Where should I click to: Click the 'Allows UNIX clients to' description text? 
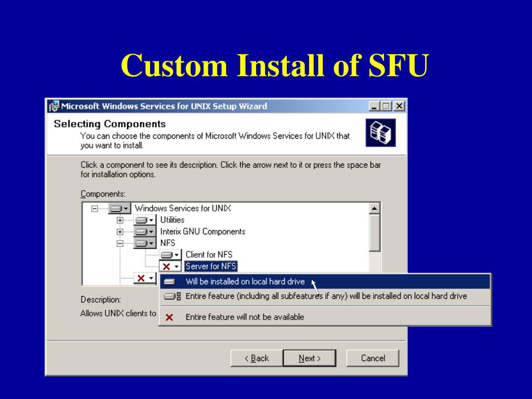(118, 313)
